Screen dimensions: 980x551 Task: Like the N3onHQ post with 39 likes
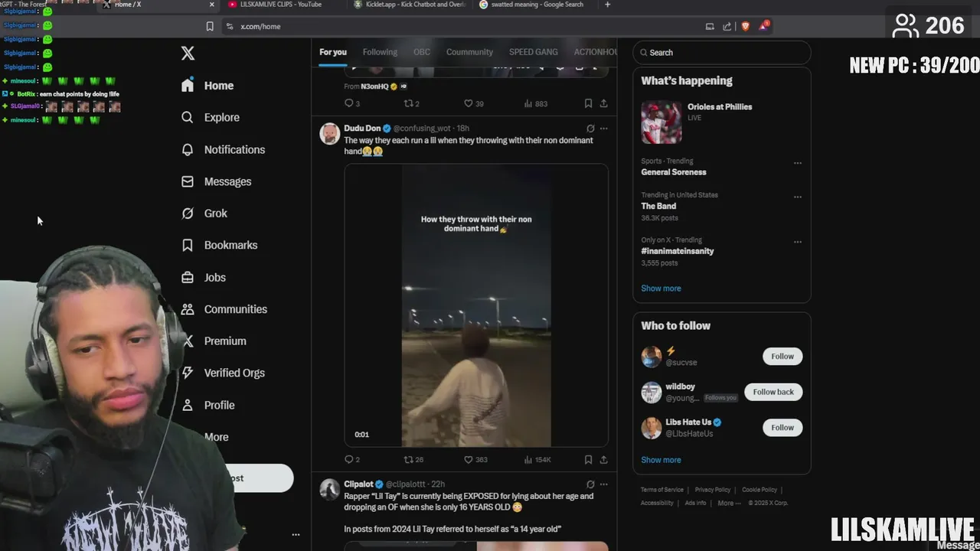[474, 103]
